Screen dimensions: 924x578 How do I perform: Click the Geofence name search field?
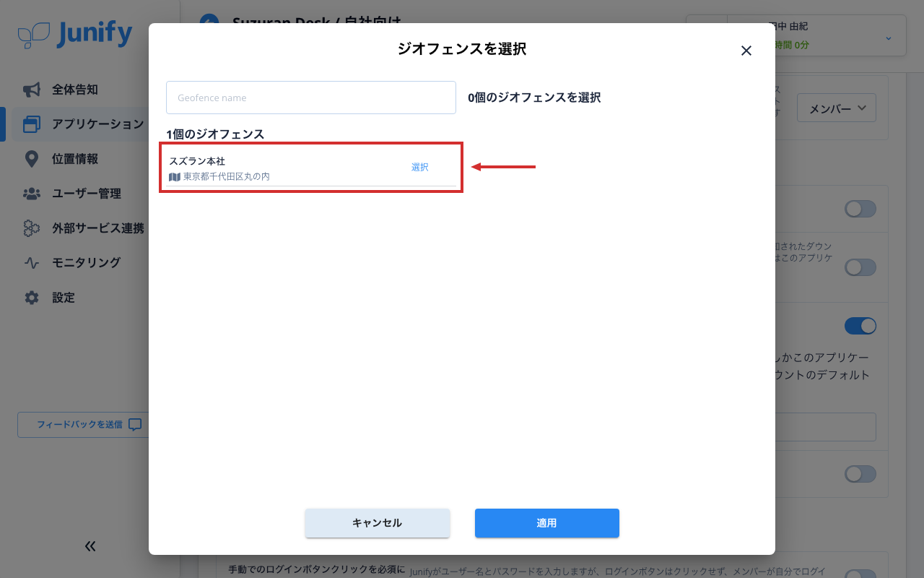311,98
